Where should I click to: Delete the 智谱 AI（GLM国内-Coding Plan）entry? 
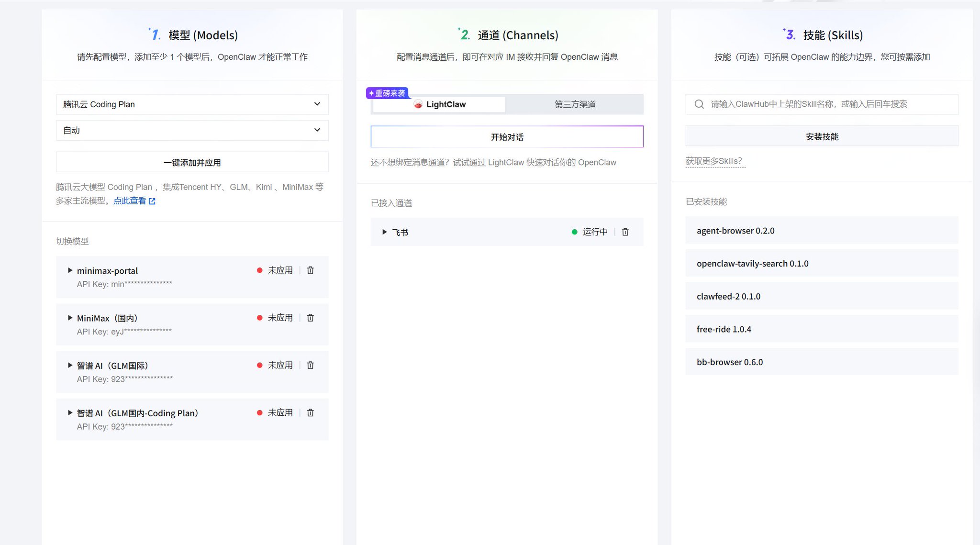(310, 412)
